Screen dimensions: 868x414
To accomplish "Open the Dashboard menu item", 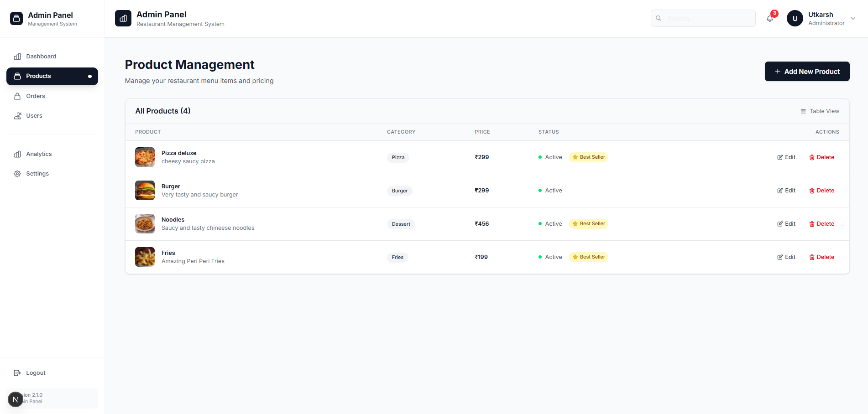I will click(41, 57).
